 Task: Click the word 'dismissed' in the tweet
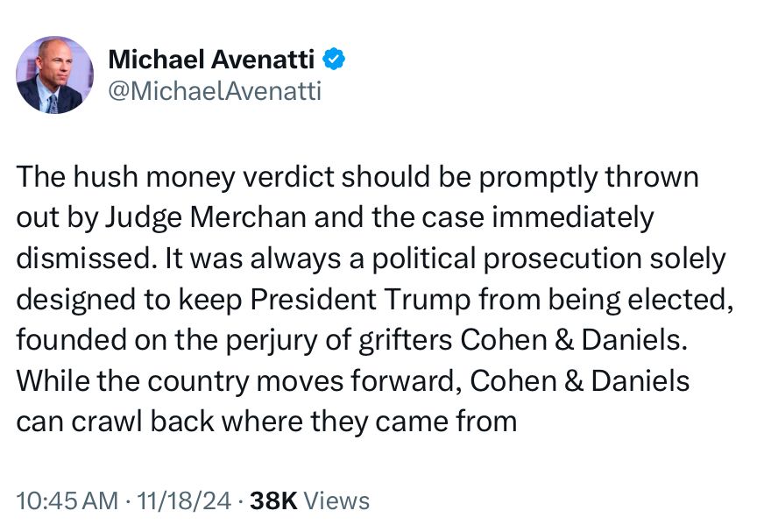click(x=83, y=259)
